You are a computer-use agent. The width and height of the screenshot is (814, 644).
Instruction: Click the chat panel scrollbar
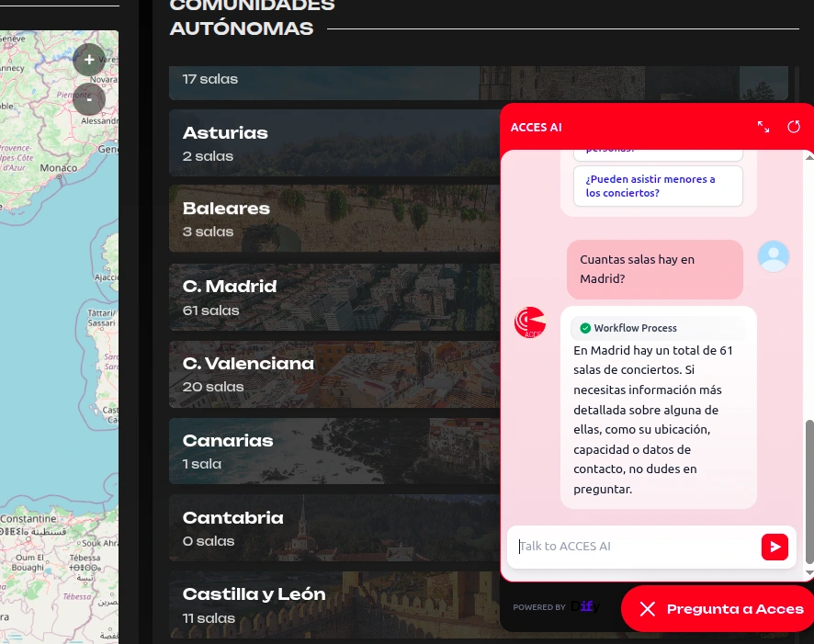[809, 491]
